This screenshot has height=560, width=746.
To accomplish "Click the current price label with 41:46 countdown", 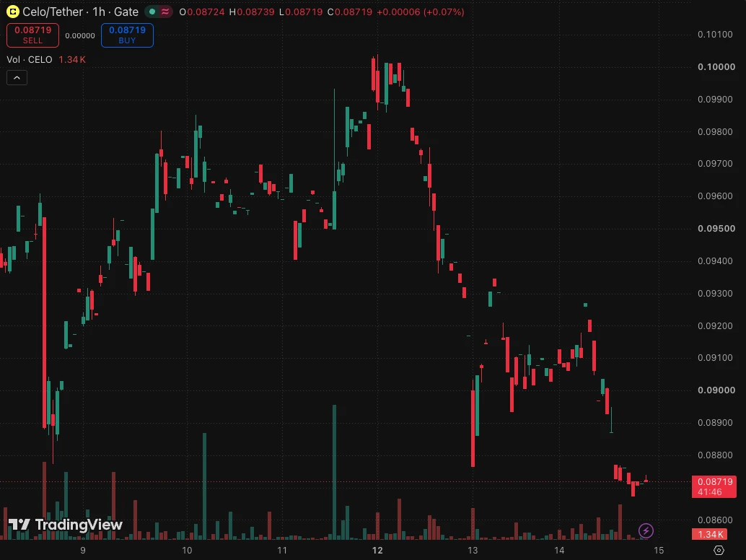I will point(714,486).
